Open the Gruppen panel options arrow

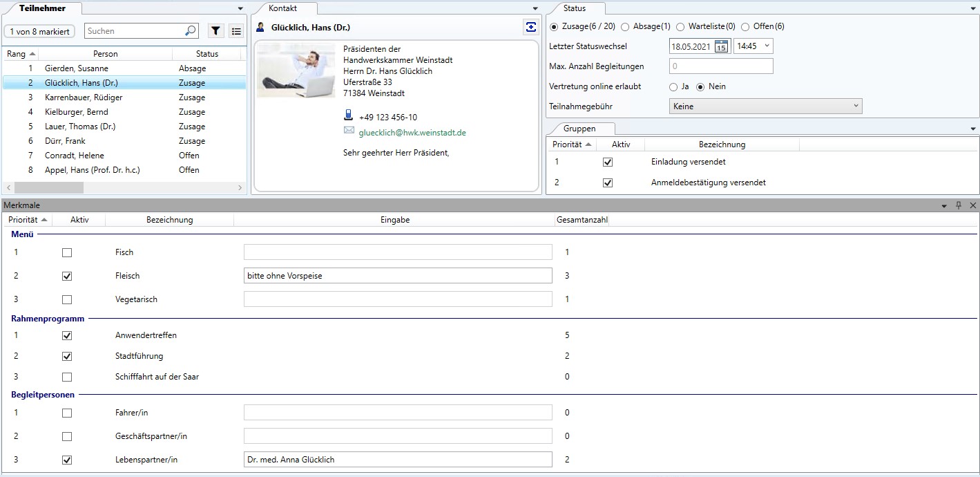[x=973, y=129]
